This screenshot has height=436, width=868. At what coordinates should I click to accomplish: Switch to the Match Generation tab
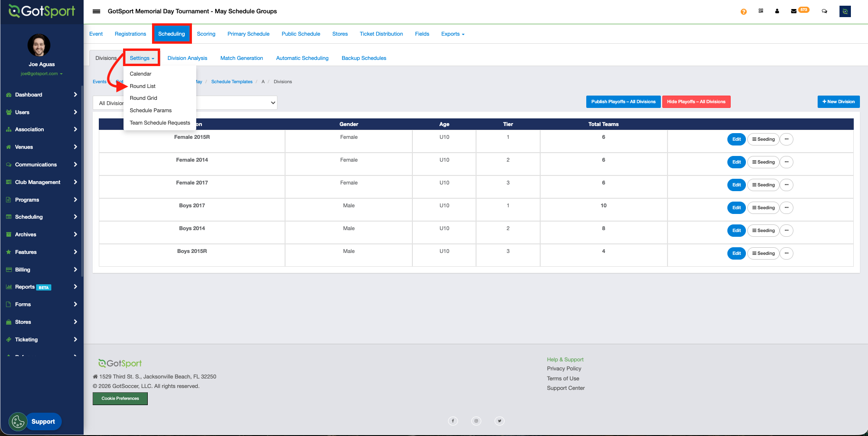click(x=241, y=58)
